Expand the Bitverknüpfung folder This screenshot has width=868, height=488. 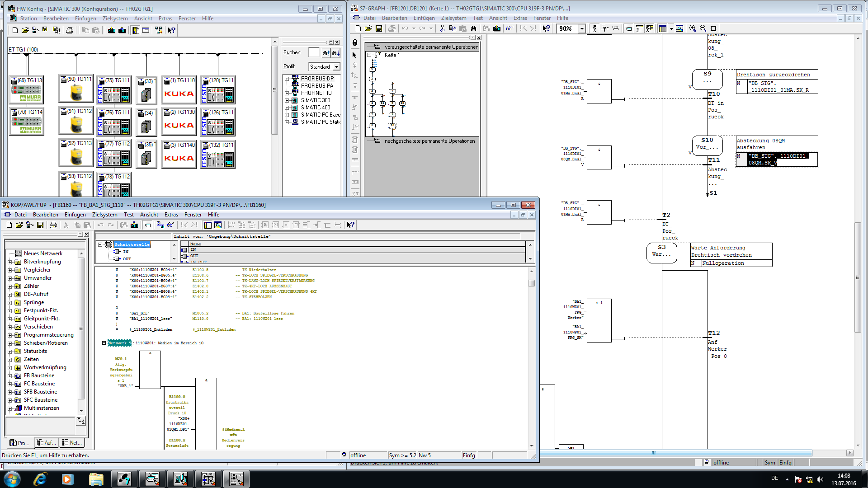(x=10, y=262)
